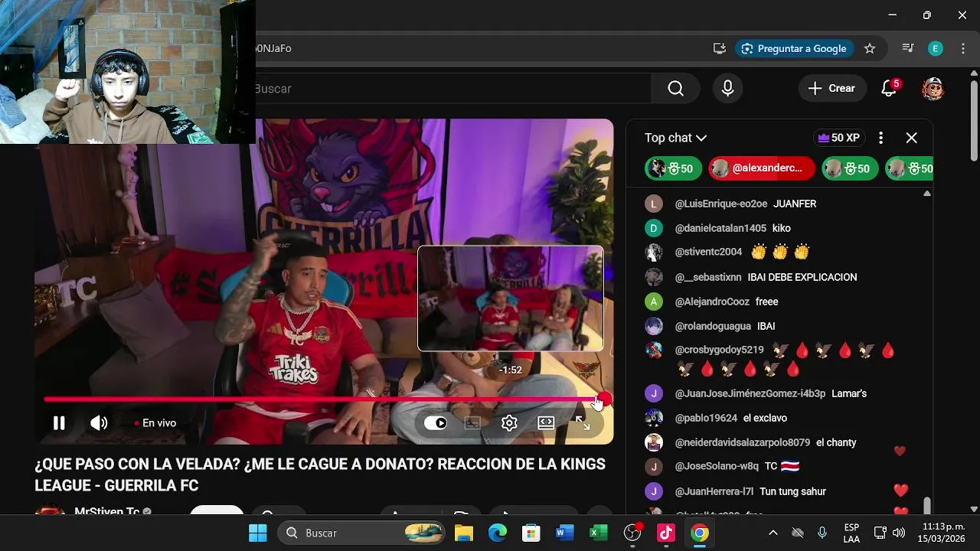Open YouTube notifications bell
This screenshot has height=551, width=980.
889,89
